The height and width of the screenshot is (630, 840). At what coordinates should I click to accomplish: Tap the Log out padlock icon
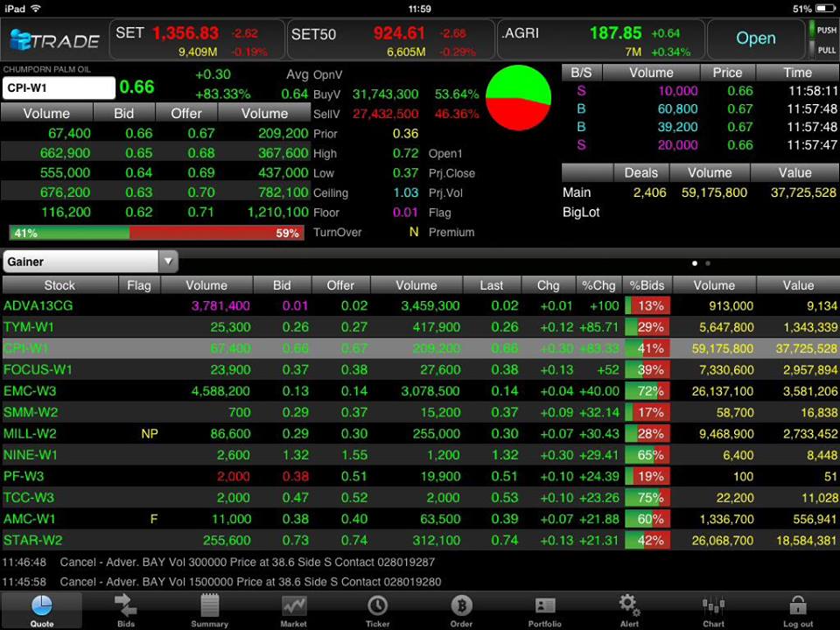797,605
